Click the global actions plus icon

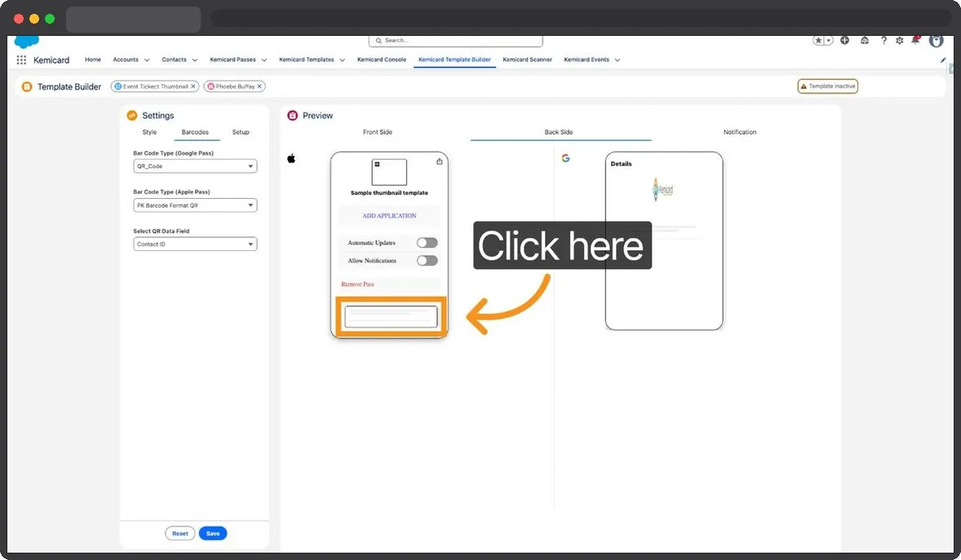tap(844, 41)
